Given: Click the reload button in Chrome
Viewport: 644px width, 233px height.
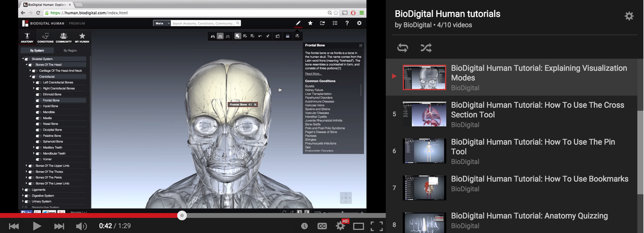Looking at the screenshot, I should (x=38, y=12).
